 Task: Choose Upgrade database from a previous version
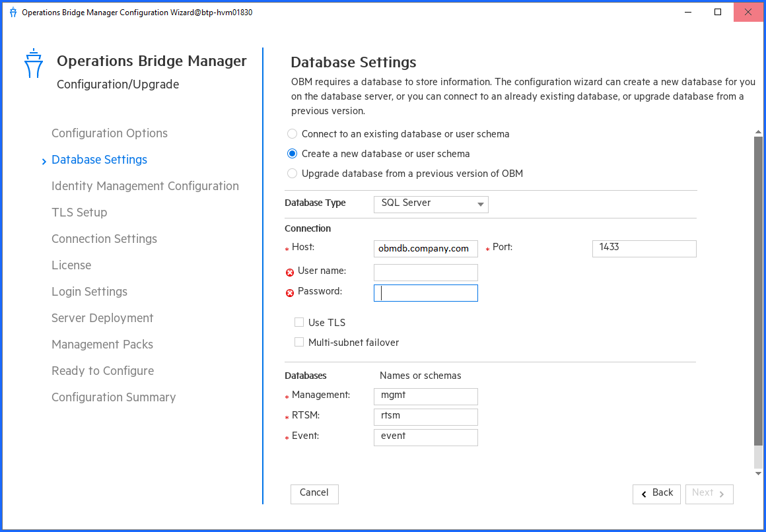pyautogui.click(x=292, y=173)
